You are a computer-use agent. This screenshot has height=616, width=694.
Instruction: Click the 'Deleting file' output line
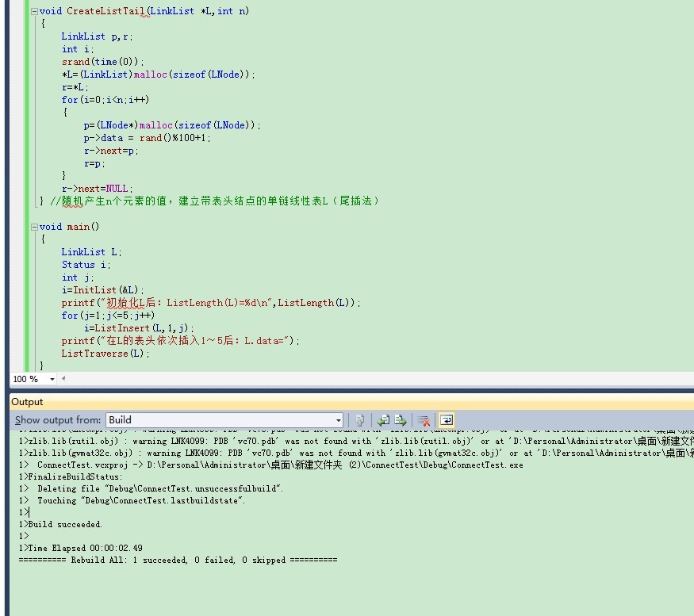[151, 488]
